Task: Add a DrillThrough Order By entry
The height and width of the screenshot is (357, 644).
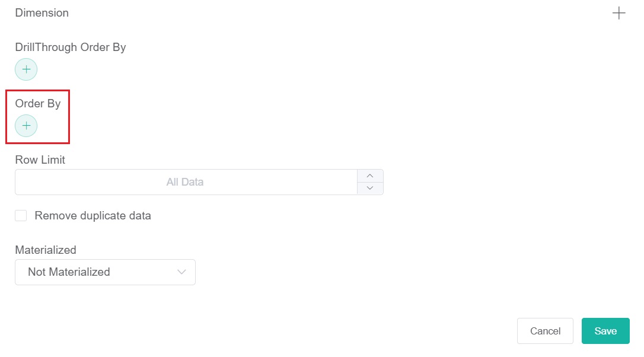Action: click(26, 69)
